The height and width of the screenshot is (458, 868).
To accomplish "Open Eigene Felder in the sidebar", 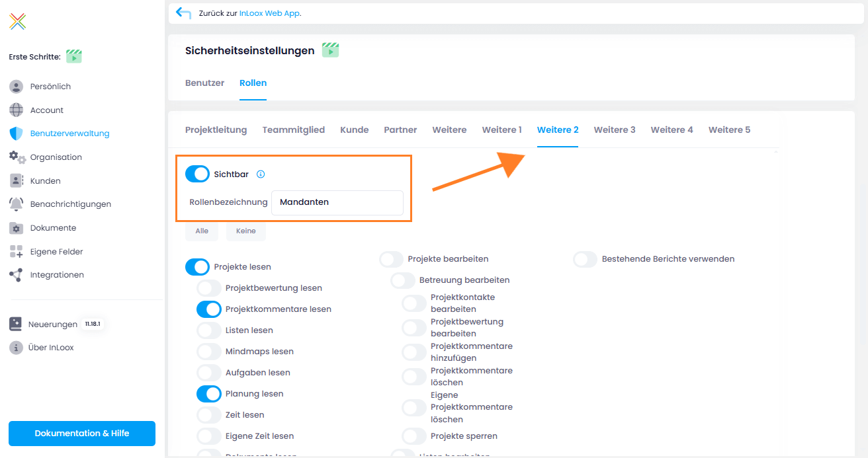I will pos(57,252).
